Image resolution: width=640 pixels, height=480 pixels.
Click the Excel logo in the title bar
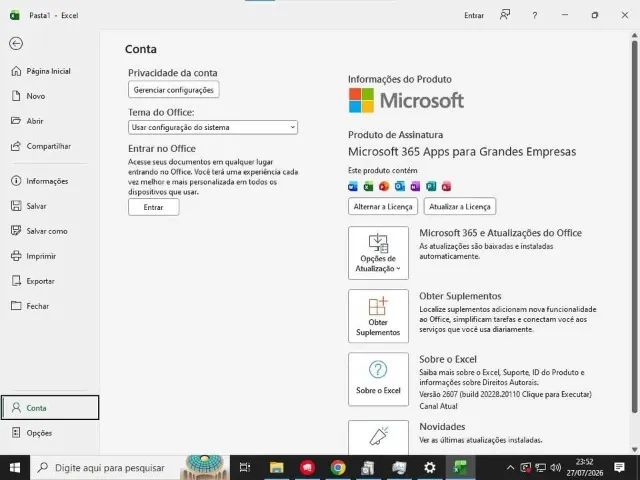coord(15,16)
